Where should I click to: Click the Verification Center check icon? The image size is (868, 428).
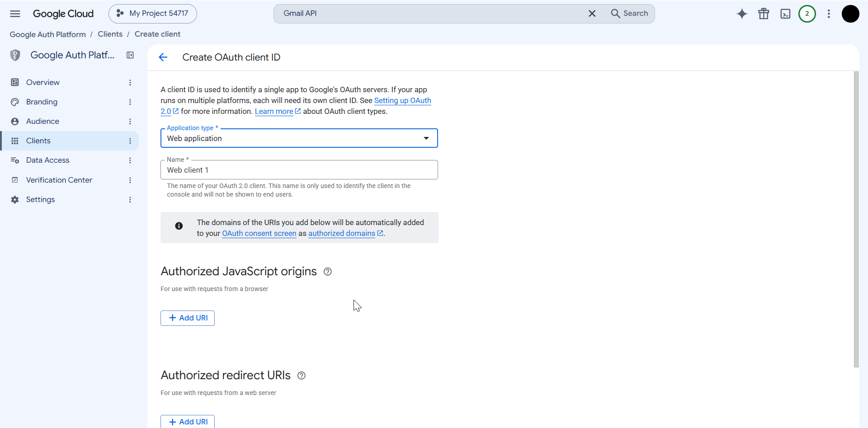click(15, 180)
